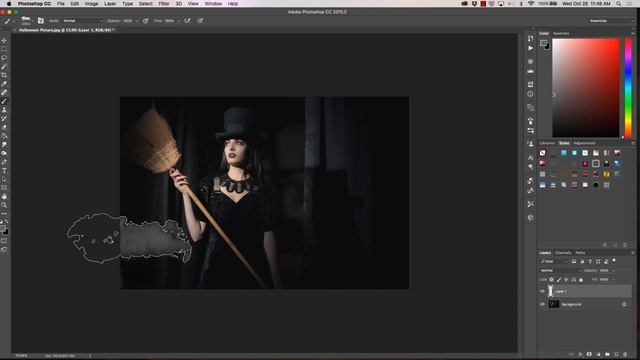The height and width of the screenshot is (360, 640).
Task: Select the Rectangular Marquee tool
Action: [x=4, y=49]
